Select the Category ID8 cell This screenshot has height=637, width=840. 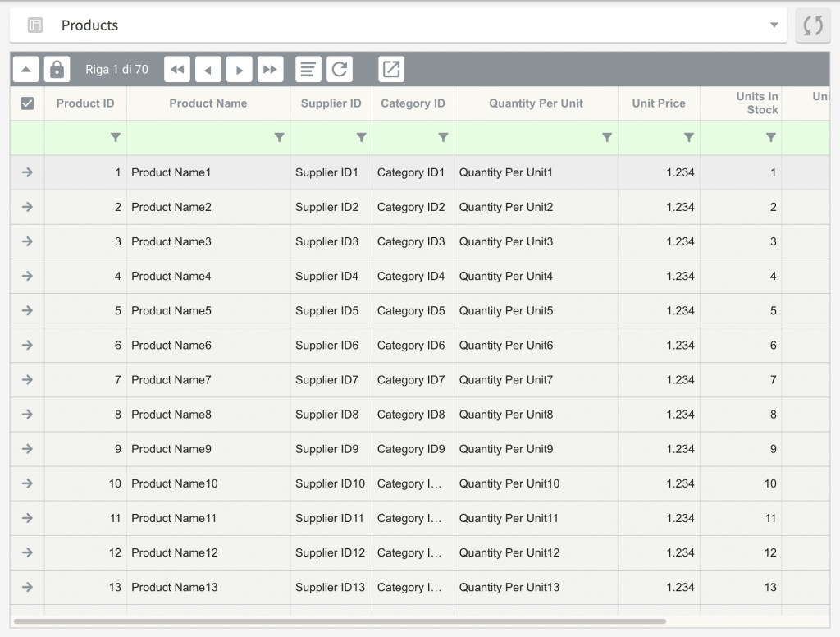tap(413, 415)
